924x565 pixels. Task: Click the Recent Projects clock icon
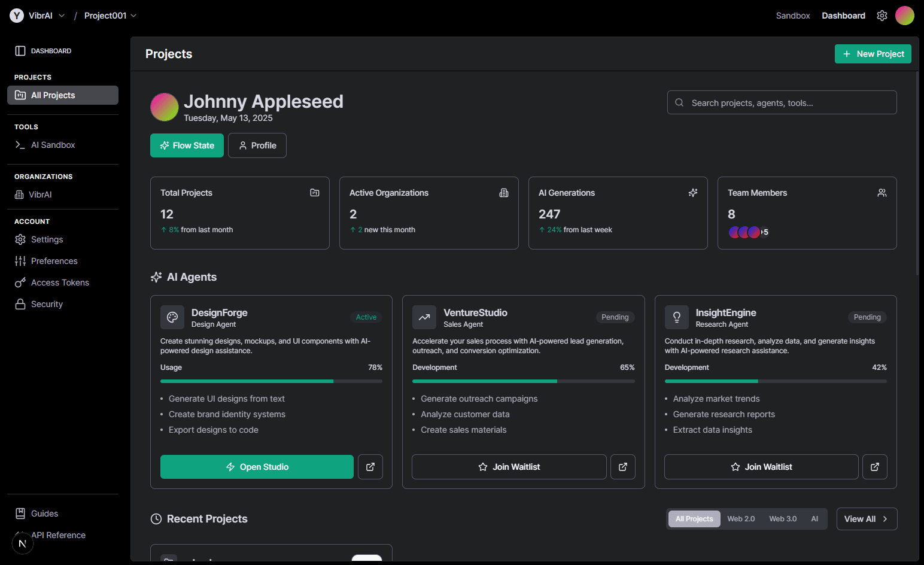(x=156, y=519)
